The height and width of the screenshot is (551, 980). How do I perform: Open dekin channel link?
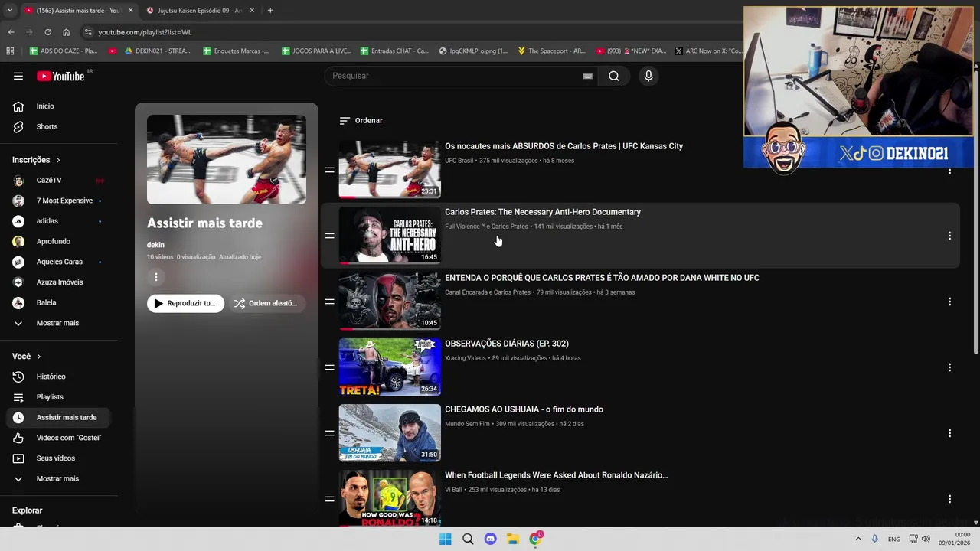(x=155, y=245)
